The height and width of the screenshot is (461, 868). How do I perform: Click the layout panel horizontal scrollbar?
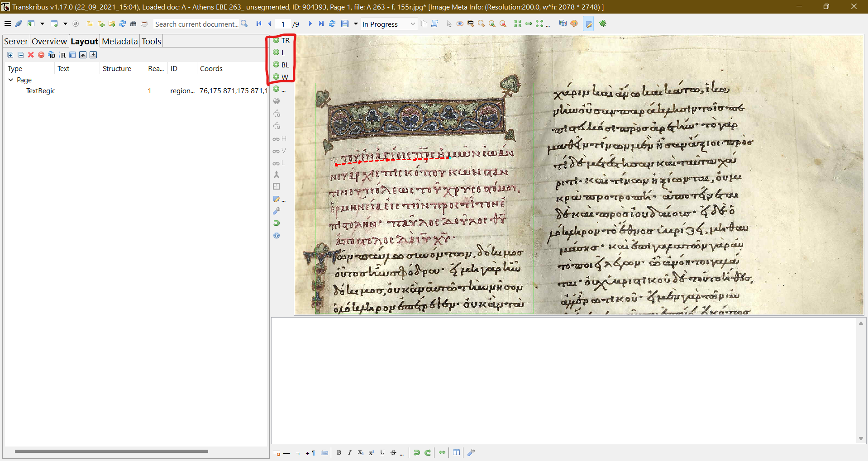click(x=111, y=451)
